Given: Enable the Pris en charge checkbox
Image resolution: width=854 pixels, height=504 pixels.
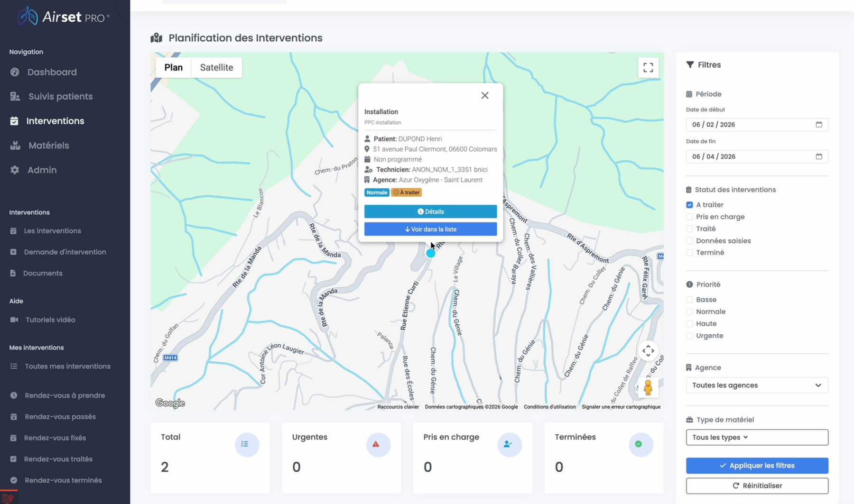Looking at the screenshot, I should point(689,217).
